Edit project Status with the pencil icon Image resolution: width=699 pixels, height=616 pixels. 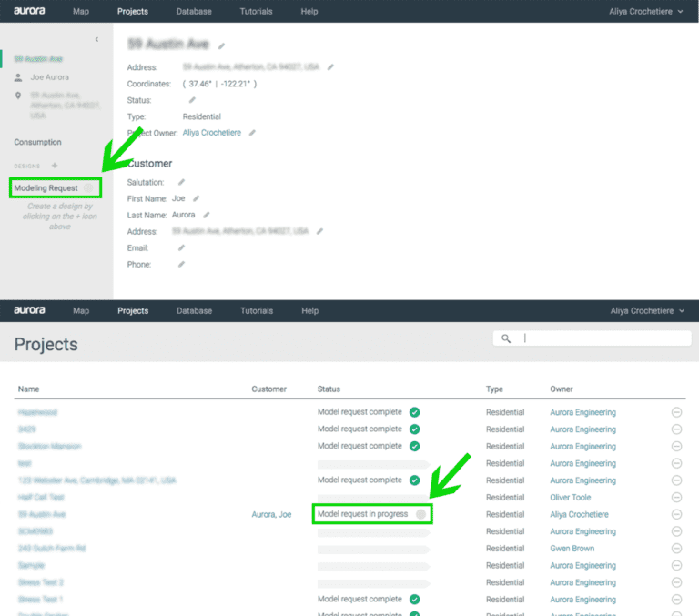pyautogui.click(x=192, y=100)
